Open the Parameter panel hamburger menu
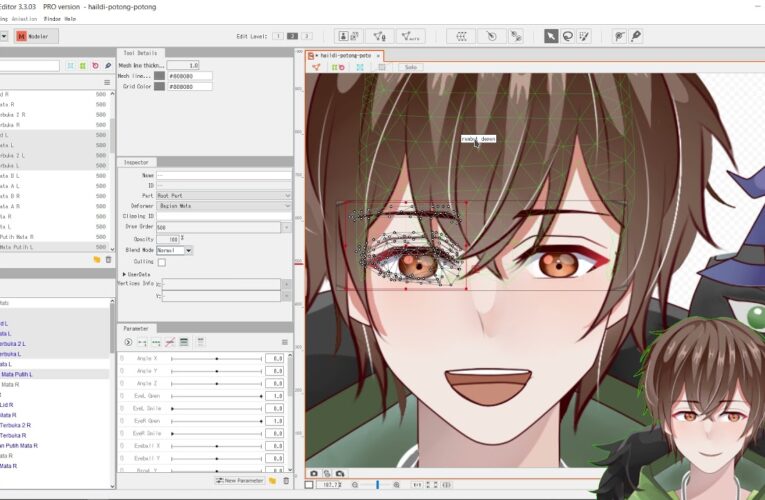 pos(286,342)
